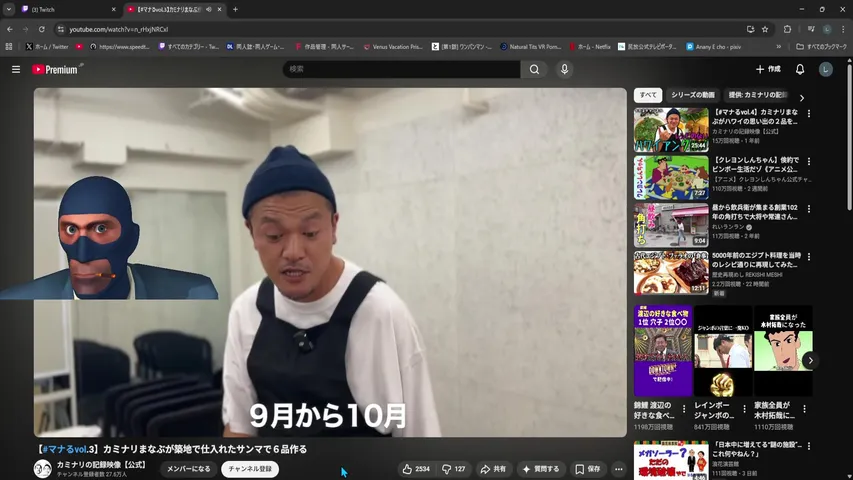Open options for 渡辺の好きな食べ物 short
The image size is (853, 480).
tap(684, 409)
